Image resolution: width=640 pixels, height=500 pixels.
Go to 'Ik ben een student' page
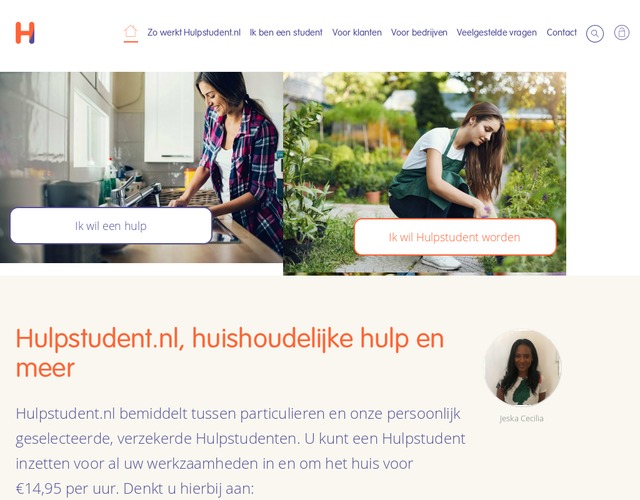coord(286,33)
